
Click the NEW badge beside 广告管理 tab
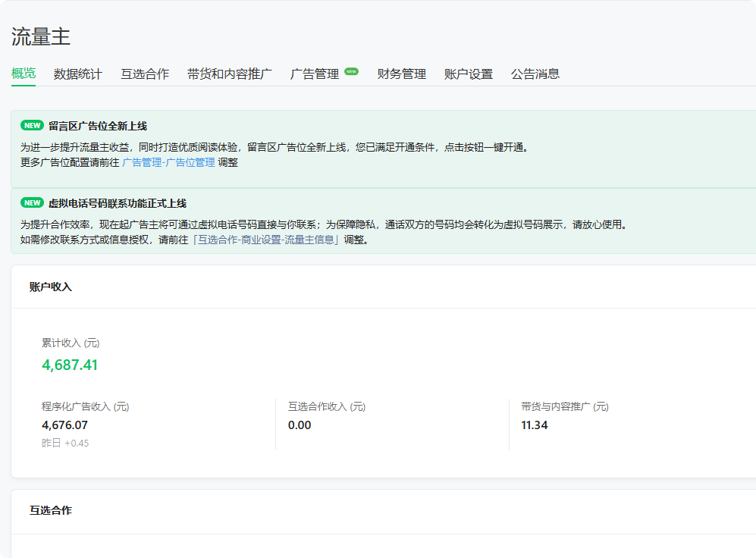351,71
